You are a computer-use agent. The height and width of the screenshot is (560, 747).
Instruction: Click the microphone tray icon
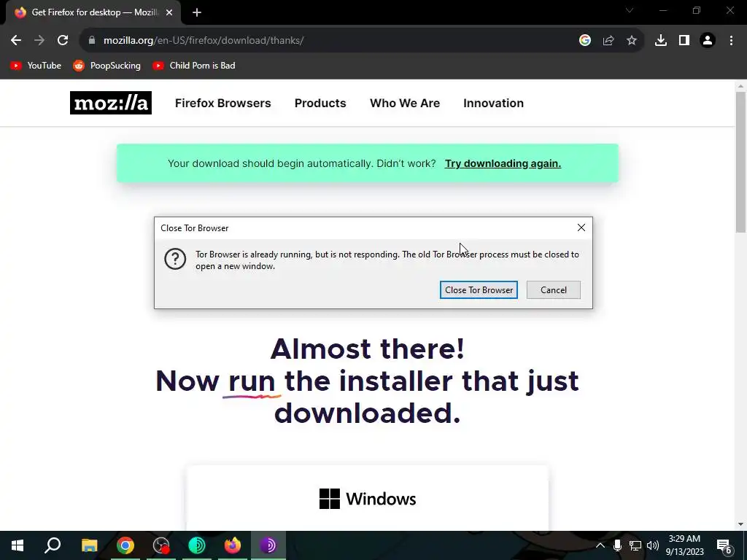coord(617,545)
